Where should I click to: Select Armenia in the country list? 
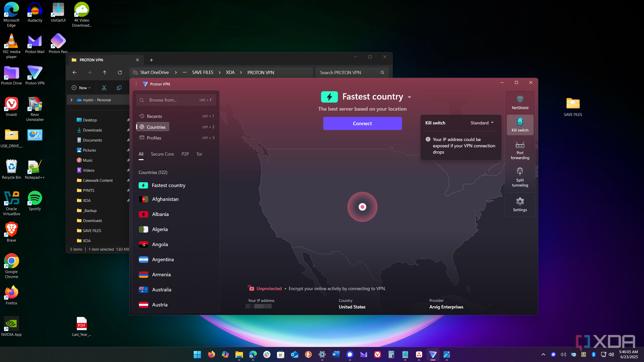(x=176, y=275)
